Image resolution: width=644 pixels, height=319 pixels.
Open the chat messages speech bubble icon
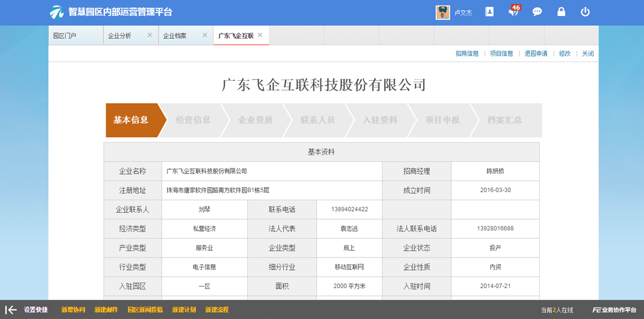[536, 12]
